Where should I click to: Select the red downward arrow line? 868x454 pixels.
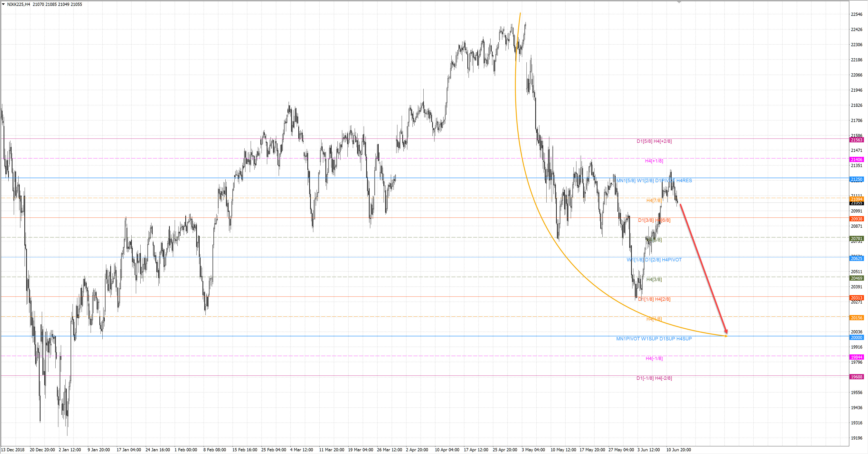pos(704,268)
